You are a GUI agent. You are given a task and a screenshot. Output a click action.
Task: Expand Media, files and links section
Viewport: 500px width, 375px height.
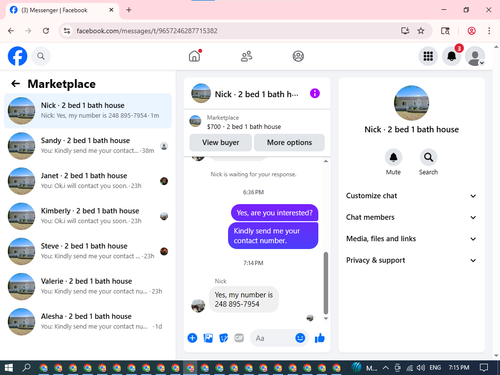click(411, 239)
